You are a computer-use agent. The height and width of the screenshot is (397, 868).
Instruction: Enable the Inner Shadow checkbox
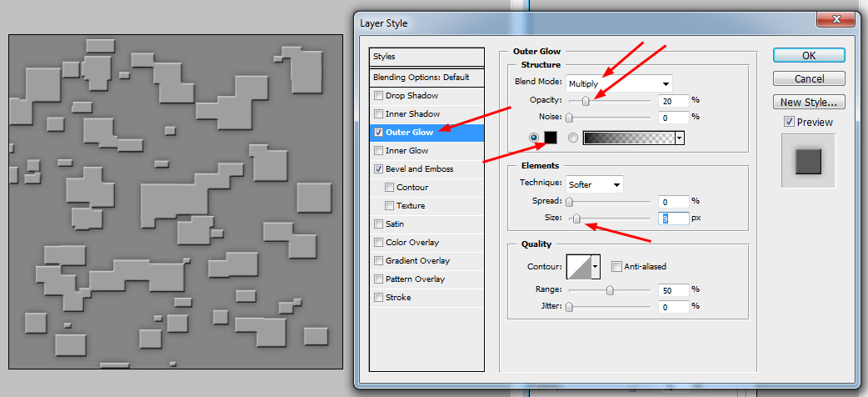(379, 113)
